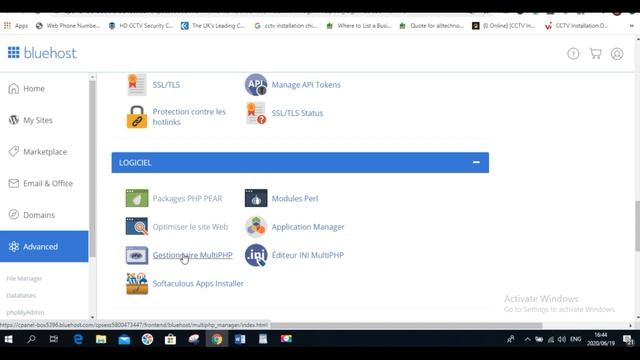Click the Modules Perl icon

[256, 198]
